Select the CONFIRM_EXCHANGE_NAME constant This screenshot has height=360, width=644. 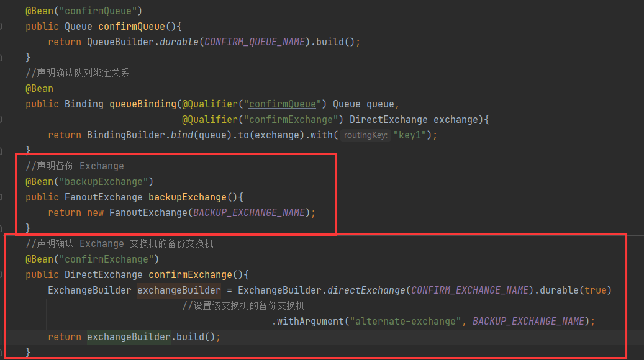pos(470,290)
